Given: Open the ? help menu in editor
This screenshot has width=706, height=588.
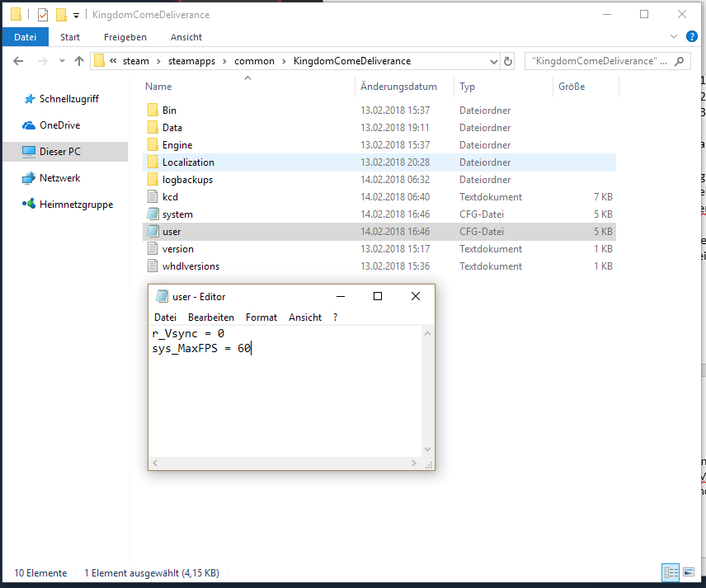Looking at the screenshot, I should tap(336, 318).
